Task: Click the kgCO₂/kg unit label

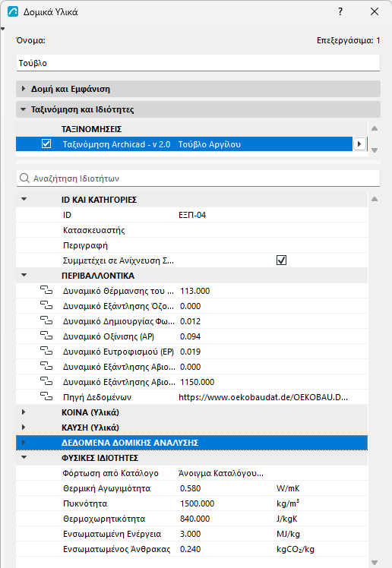Action: (x=296, y=549)
